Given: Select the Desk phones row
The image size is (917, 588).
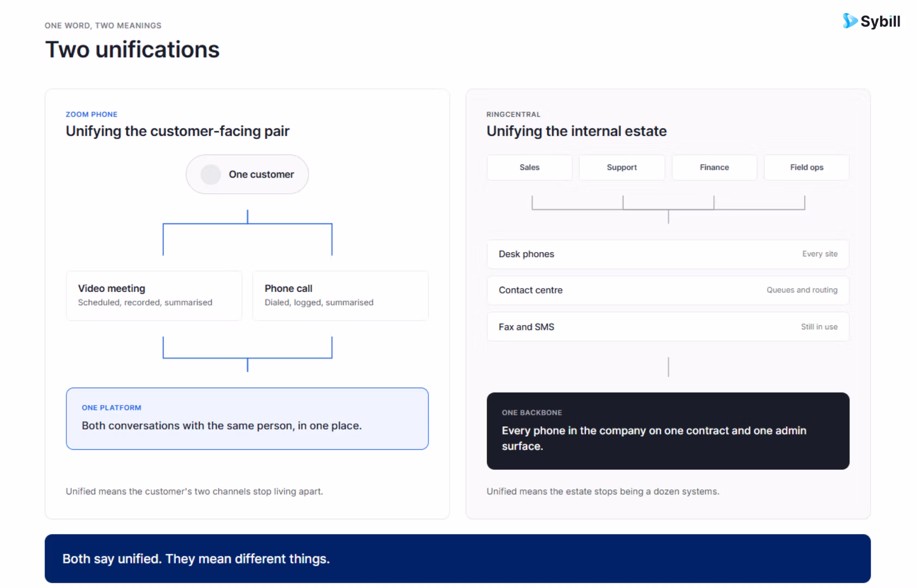Looking at the screenshot, I should click(x=668, y=254).
